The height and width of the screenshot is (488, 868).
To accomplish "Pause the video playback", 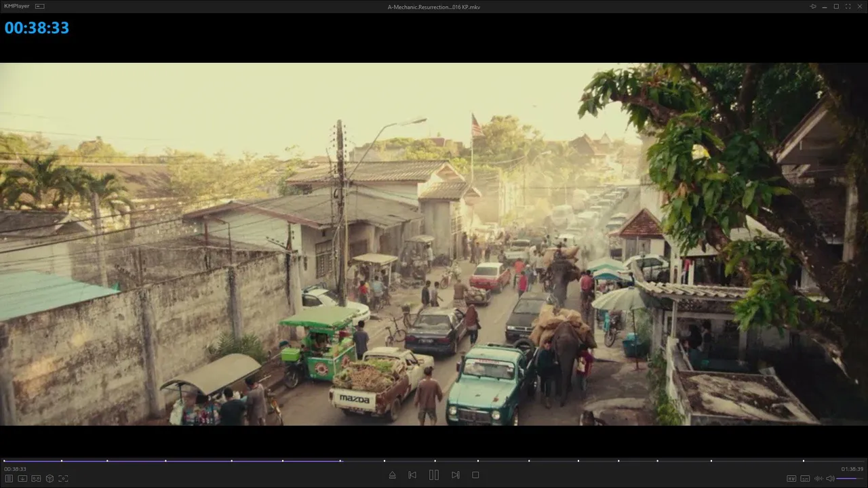I will 434,475.
